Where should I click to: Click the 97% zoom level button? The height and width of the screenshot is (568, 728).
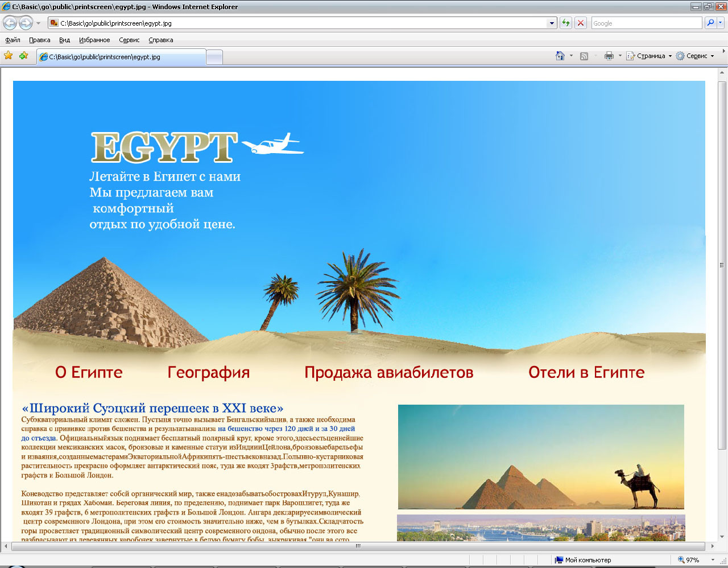click(x=689, y=560)
